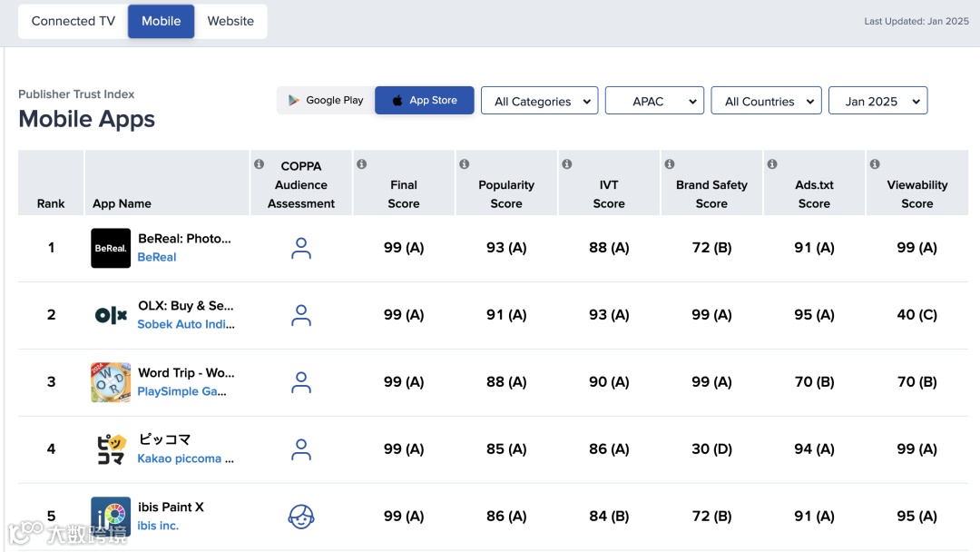This screenshot has width=980, height=552.
Task: Select the App Store toggle
Action: (x=425, y=101)
